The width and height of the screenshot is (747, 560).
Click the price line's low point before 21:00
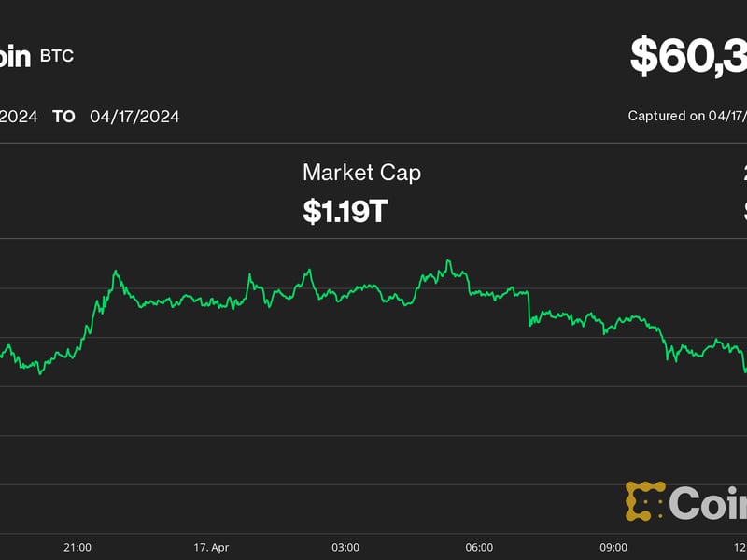39,373
